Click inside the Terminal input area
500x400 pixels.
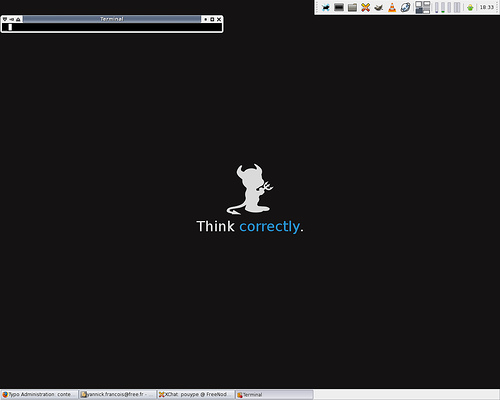pyautogui.click(x=112, y=27)
